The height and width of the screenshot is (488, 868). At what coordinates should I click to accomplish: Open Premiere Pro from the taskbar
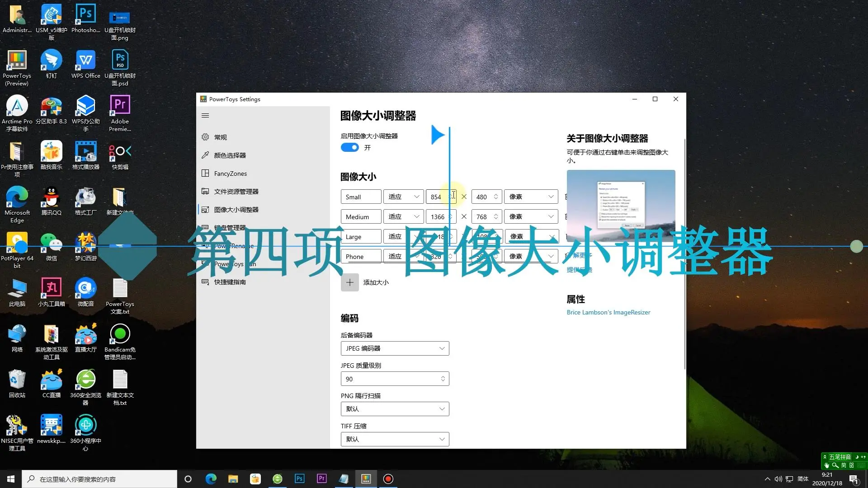[321, 479]
